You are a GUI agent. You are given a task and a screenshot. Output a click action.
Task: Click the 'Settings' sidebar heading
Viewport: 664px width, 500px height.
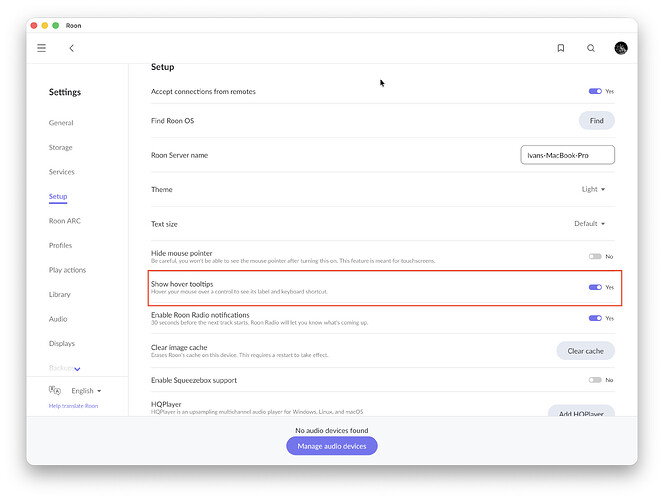tap(65, 92)
